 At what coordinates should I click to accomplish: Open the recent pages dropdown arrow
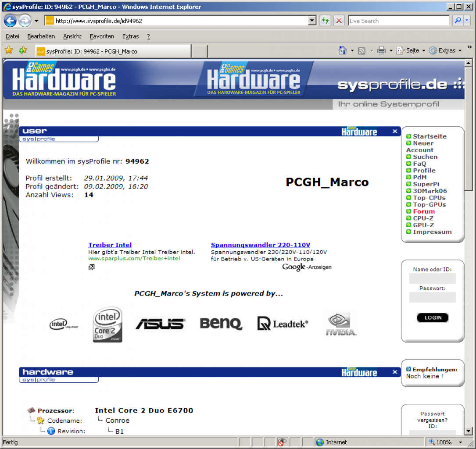36,21
